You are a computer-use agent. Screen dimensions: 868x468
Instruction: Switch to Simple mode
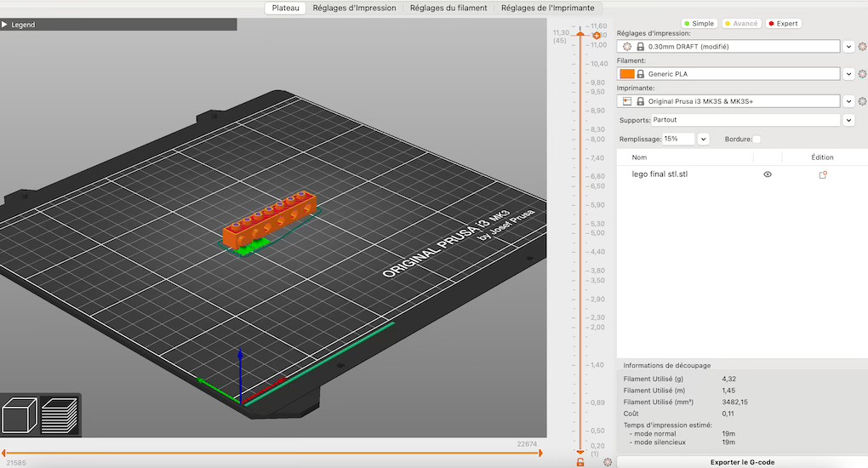pos(699,23)
